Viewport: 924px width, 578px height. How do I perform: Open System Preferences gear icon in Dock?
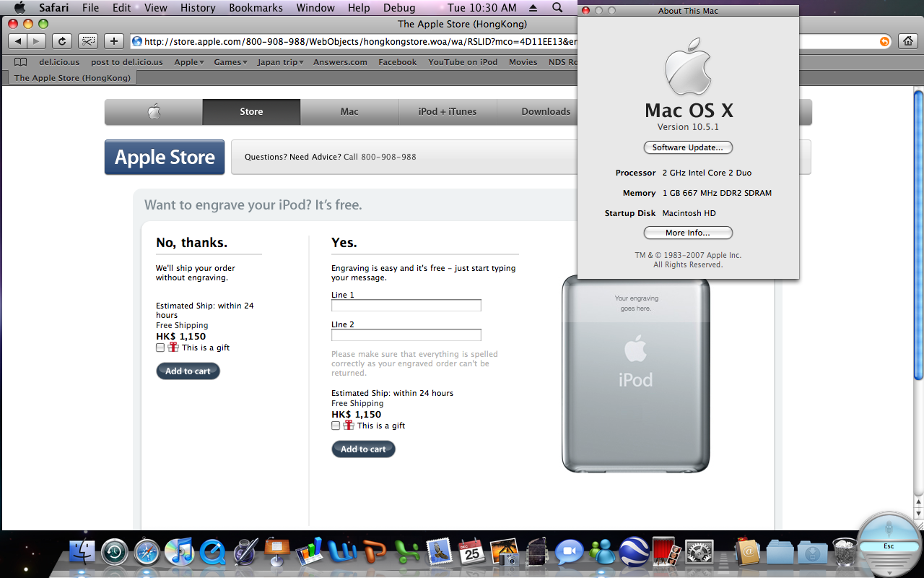click(699, 553)
